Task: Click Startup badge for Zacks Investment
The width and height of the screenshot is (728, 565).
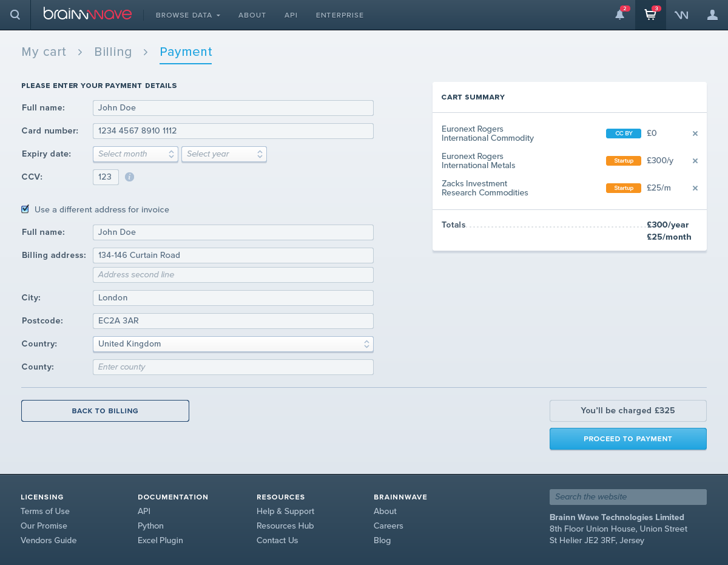Action: click(624, 188)
